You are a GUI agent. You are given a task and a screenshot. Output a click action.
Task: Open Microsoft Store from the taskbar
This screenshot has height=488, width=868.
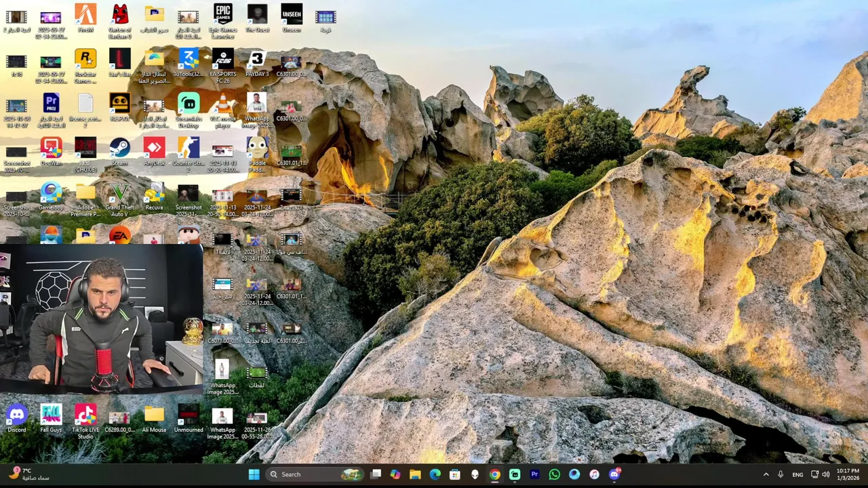(x=455, y=474)
